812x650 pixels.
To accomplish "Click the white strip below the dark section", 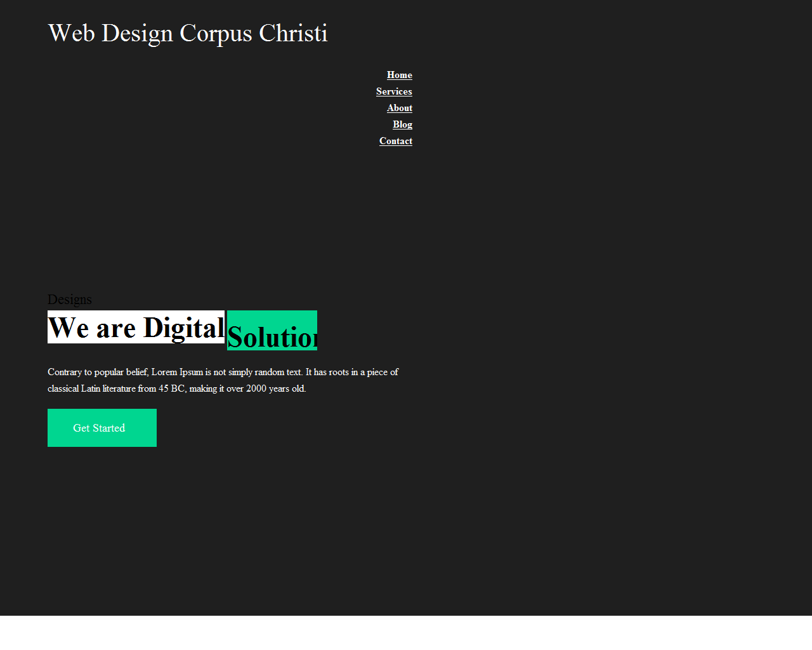I will 406,632.
